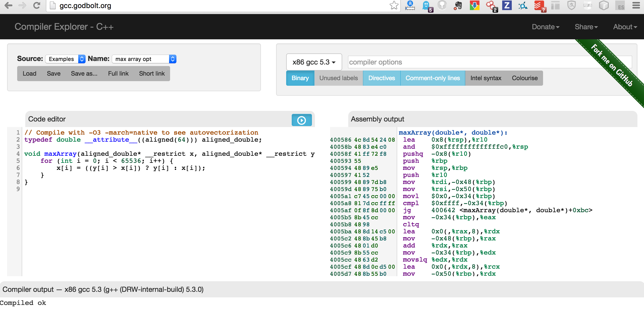Click the Short link button
This screenshot has height=313, width=644.
pos(152,74)
